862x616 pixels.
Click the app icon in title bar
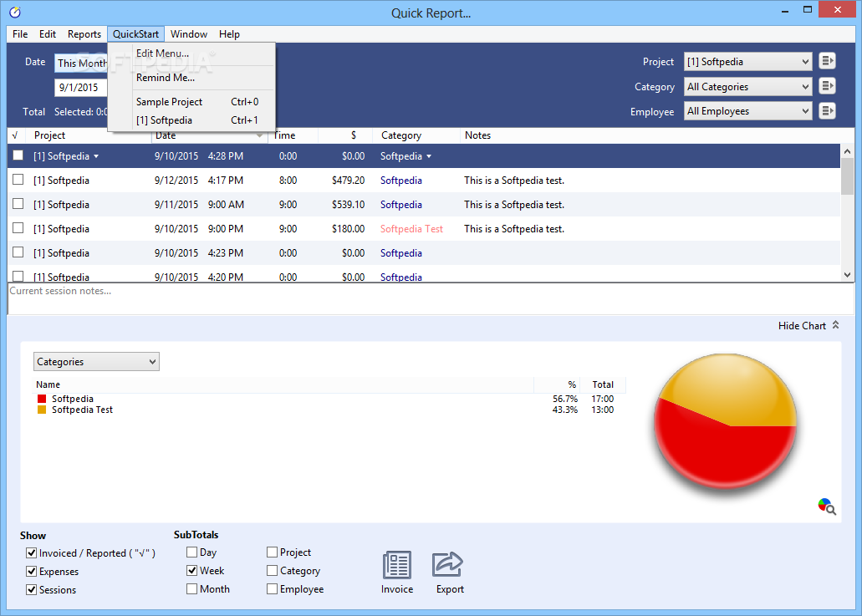coord(15,12)
